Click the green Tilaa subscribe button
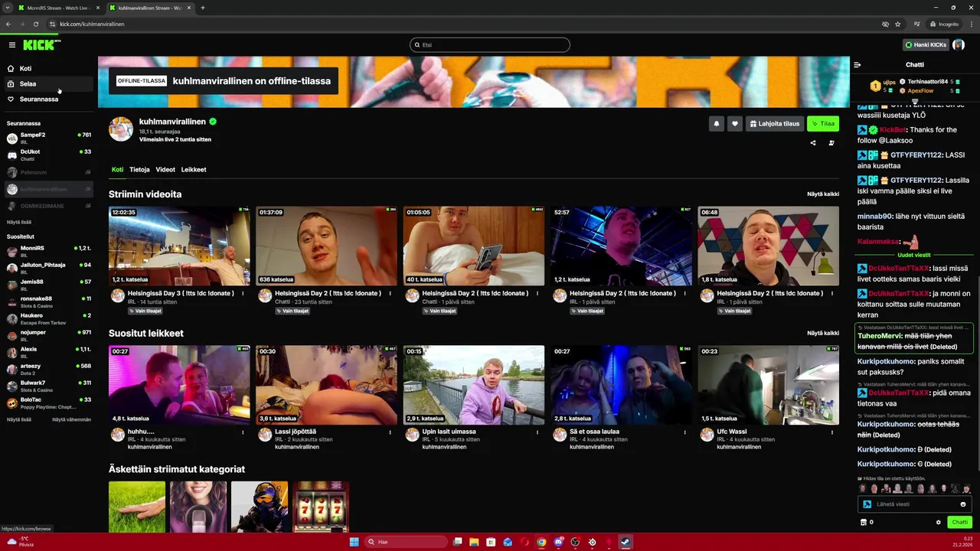 (823, 123)
